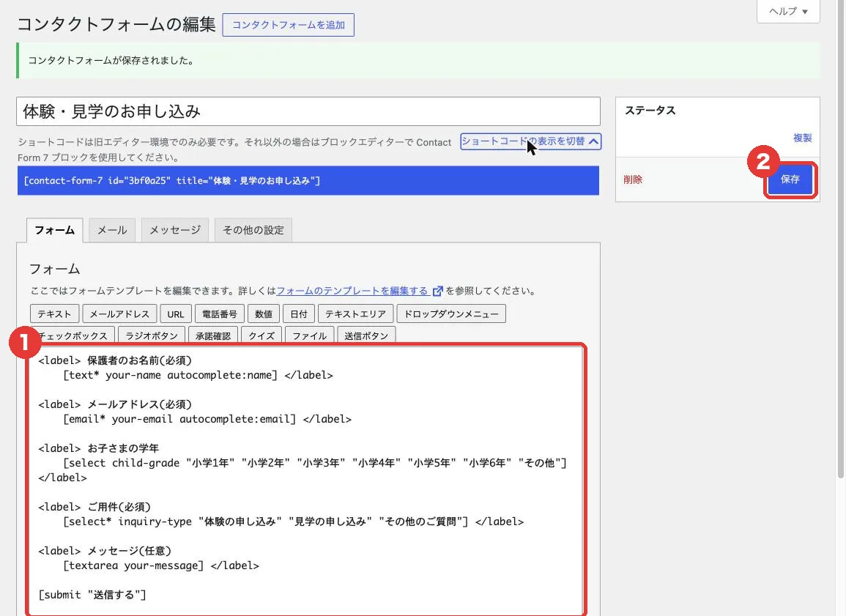Insert a テキストエリア tag

(355, 314)
